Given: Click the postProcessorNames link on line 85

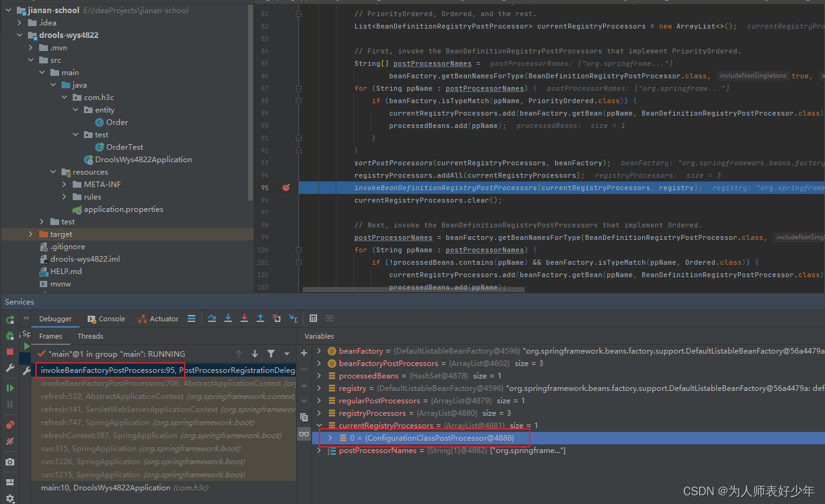Looking at the screenshot, I should (433, 63).
